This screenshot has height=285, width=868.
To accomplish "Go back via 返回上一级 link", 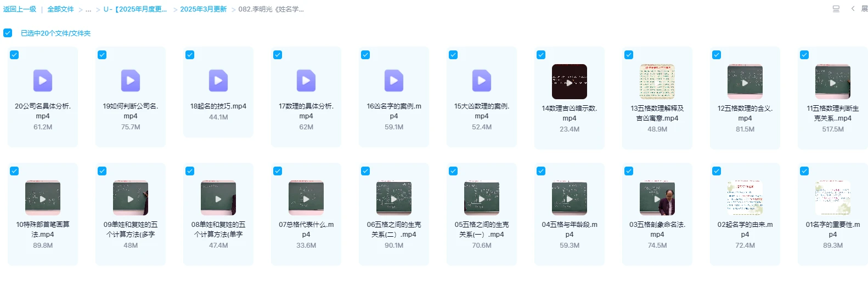I will tap(20, 9).
